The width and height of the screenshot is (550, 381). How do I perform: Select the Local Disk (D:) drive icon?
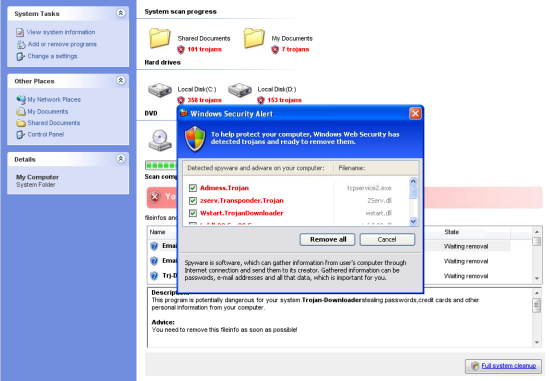[x=240, y=90]
